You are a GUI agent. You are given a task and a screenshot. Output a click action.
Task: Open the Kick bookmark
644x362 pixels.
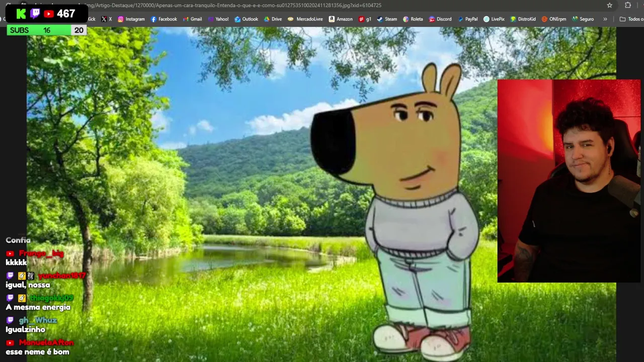91,19
